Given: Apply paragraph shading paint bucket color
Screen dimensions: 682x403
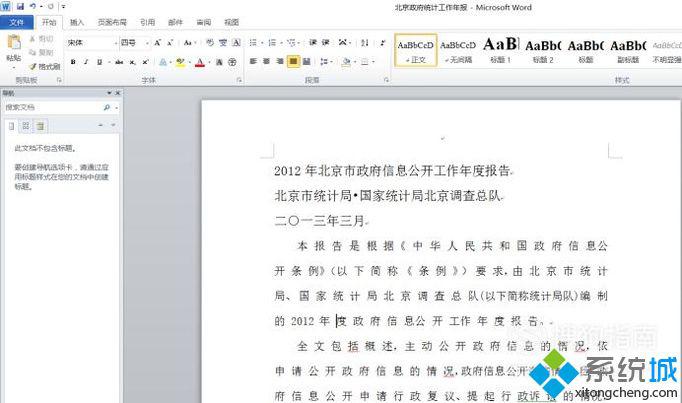Looking at the screenshot, I should tap(346, 62).
